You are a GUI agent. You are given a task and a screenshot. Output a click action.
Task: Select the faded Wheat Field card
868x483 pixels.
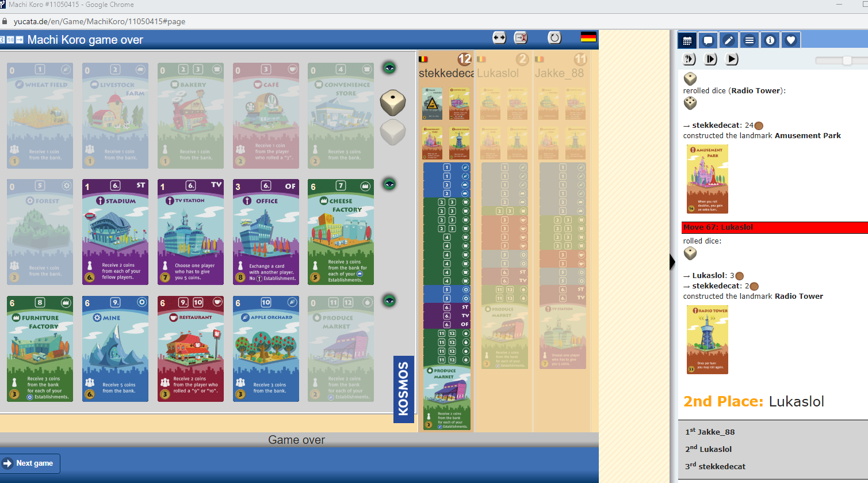click(40, 116)
